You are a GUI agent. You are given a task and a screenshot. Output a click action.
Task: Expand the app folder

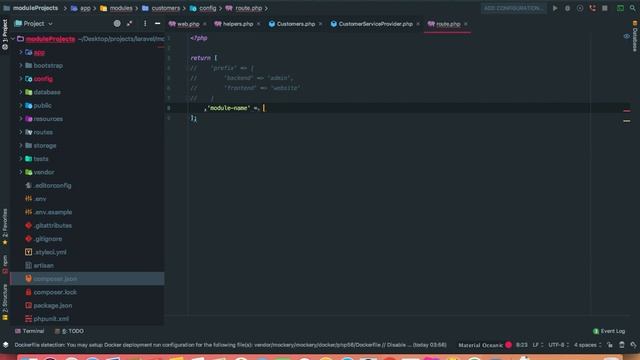pos(21,52)
